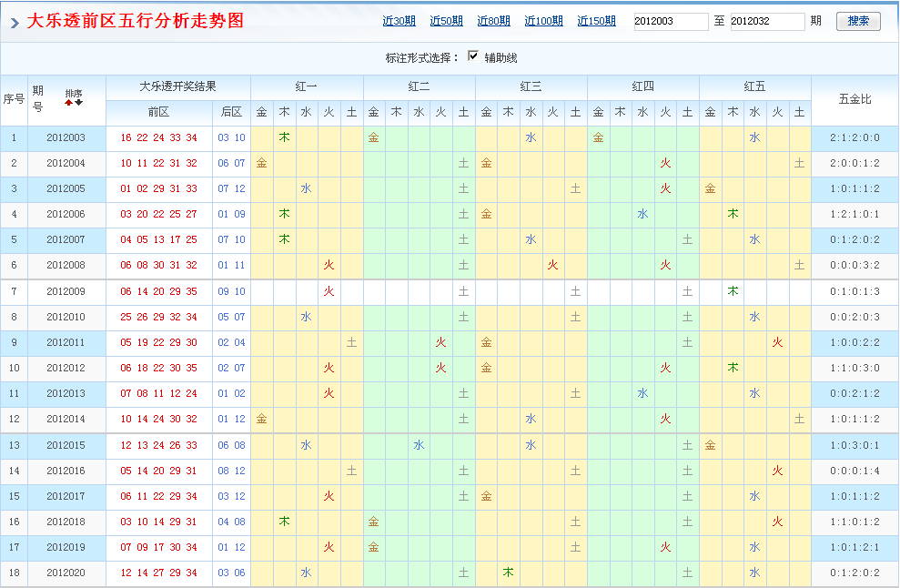
Task: Click front numbers 06 08 30 31 32
Action: [159, 265]
